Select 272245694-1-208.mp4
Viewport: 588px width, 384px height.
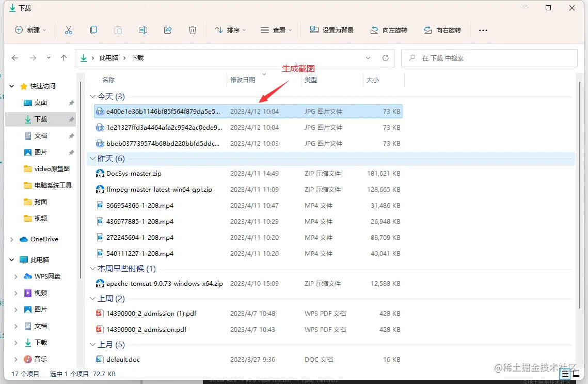248,238
